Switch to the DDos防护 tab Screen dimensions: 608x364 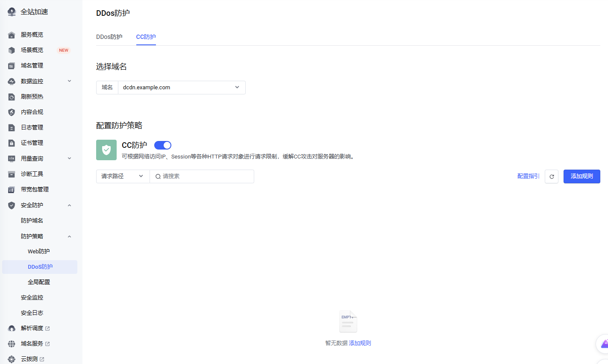coord(109,37)
